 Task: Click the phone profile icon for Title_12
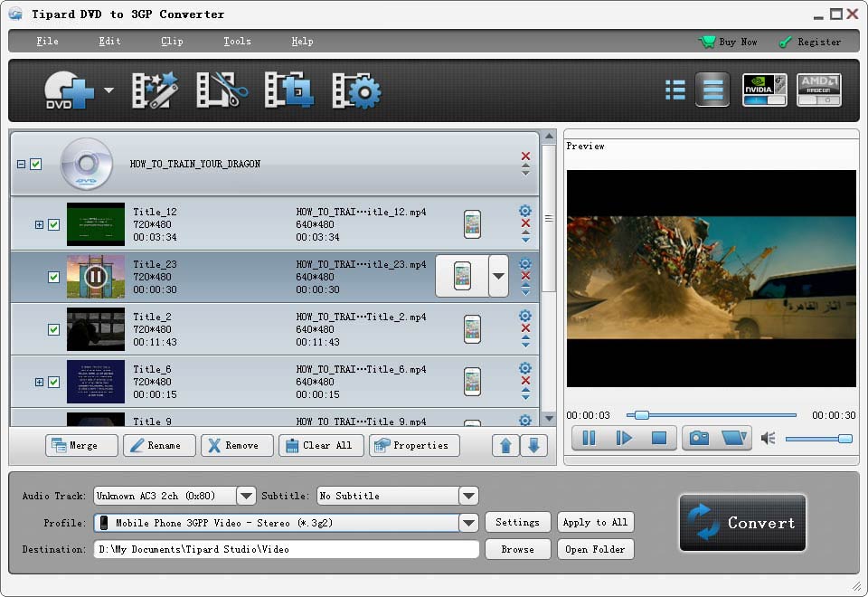[x=472, y=224]
